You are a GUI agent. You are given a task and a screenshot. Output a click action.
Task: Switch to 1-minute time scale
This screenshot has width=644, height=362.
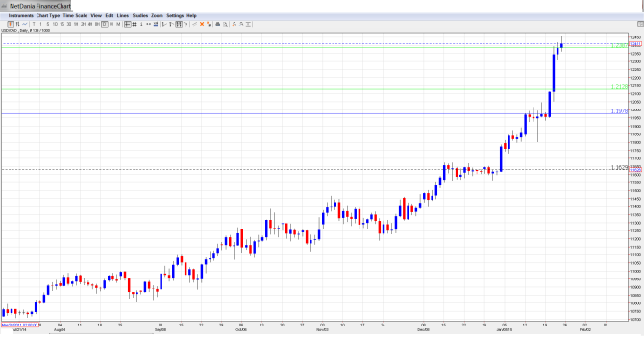click(x=40, y=25)
